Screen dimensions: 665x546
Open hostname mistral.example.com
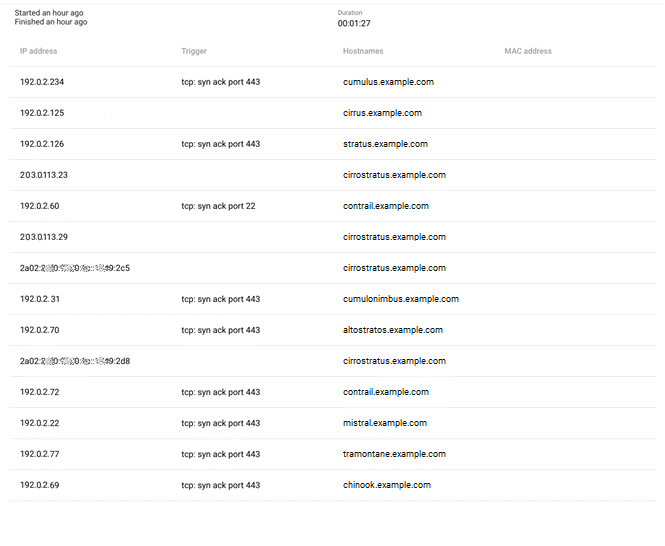pyautogui.click(x=385, y=423)
